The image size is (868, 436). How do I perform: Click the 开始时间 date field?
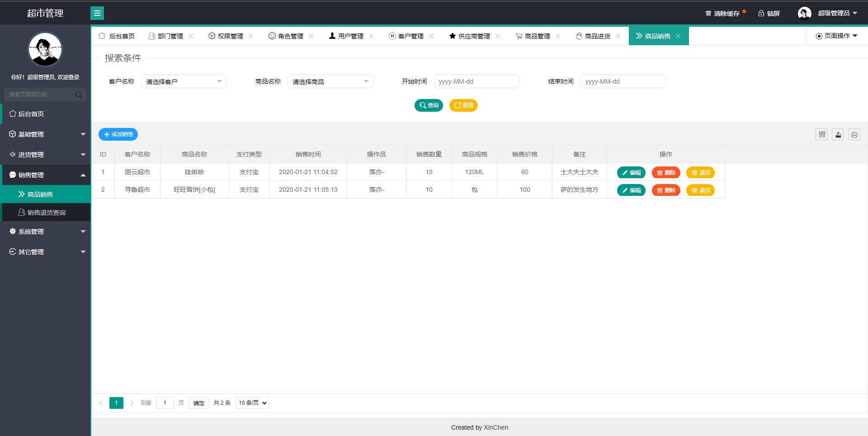coord(477,81)
